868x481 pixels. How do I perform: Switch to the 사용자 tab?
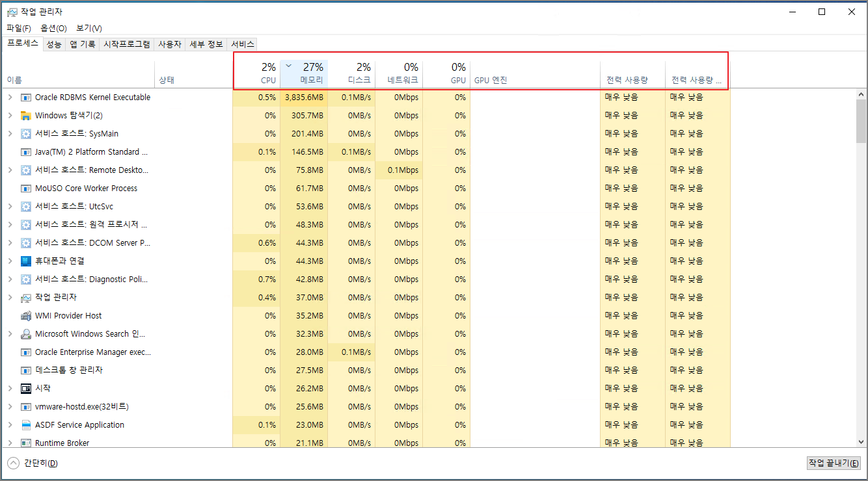[x=170, y=44]
